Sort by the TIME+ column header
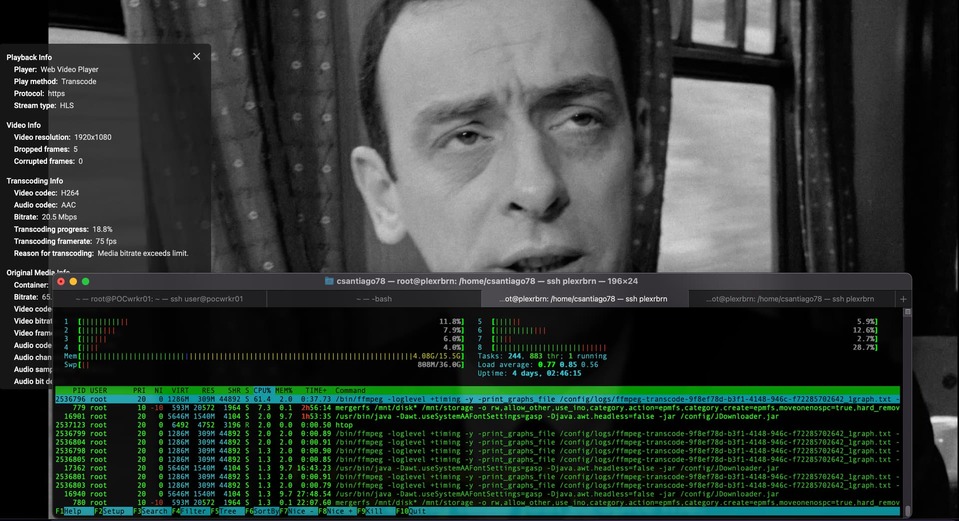 (316, 390)
